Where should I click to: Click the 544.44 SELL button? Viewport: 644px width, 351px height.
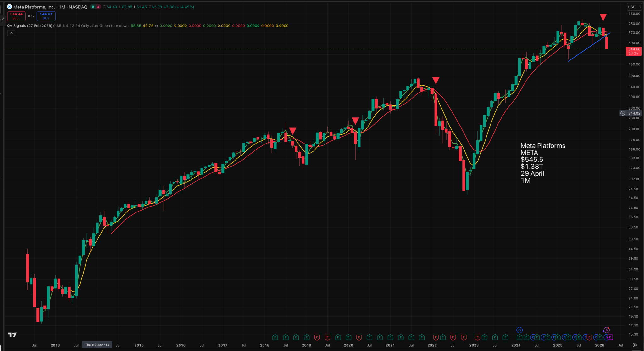click(x=16, y=16)
